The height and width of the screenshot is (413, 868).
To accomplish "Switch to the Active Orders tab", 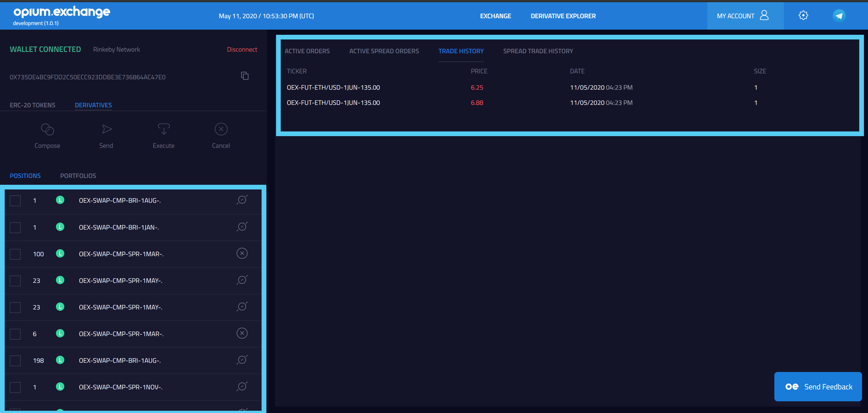I will [x=307, y=51].
